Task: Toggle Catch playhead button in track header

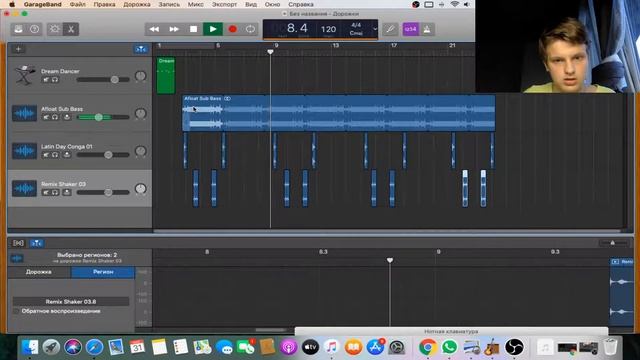Action: (141, 49)
